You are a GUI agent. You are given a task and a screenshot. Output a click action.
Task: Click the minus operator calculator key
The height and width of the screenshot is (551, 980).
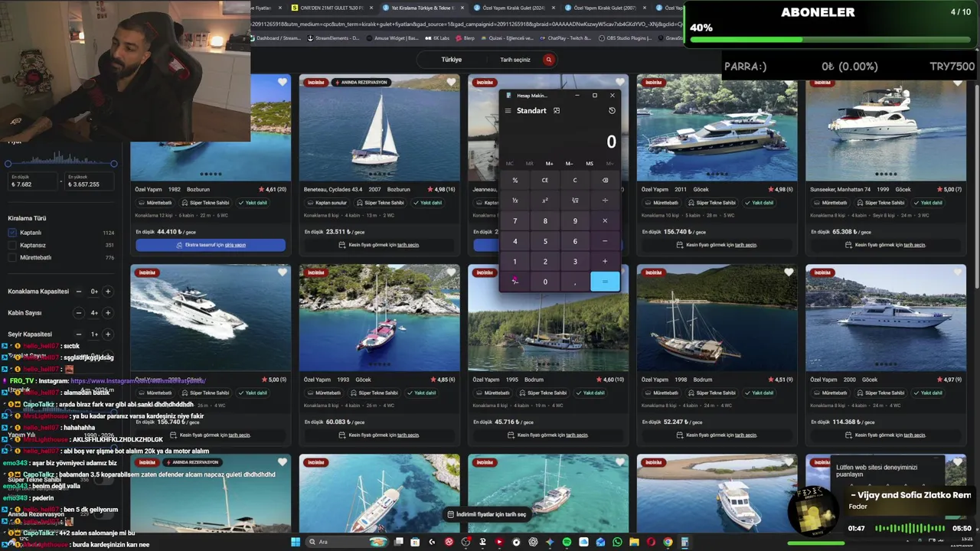pos(605,241)
